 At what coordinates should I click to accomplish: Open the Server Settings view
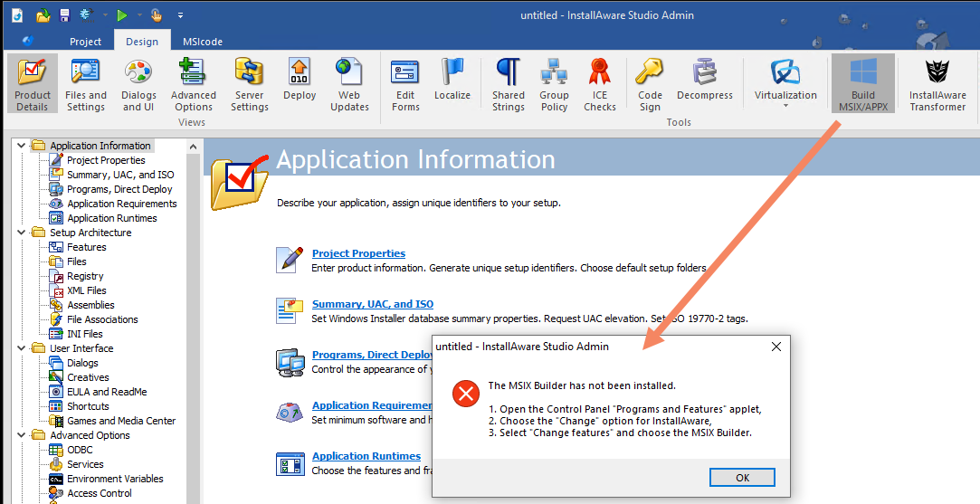point(249,84)
